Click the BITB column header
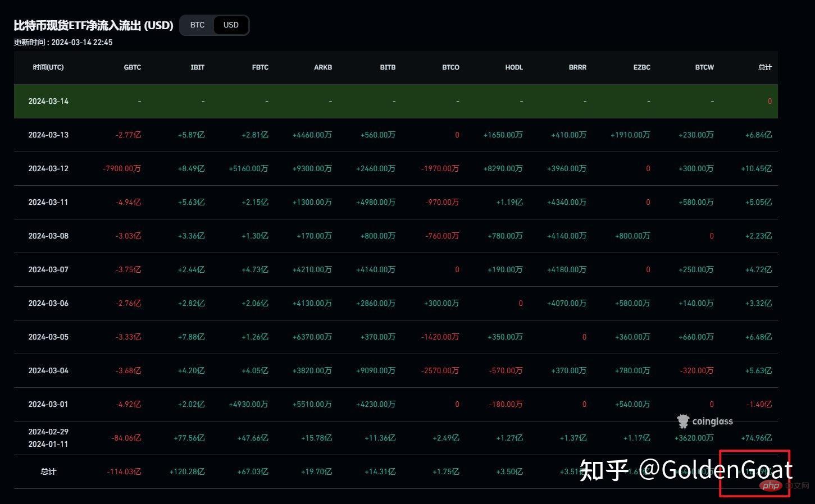 tap(388, 67)
